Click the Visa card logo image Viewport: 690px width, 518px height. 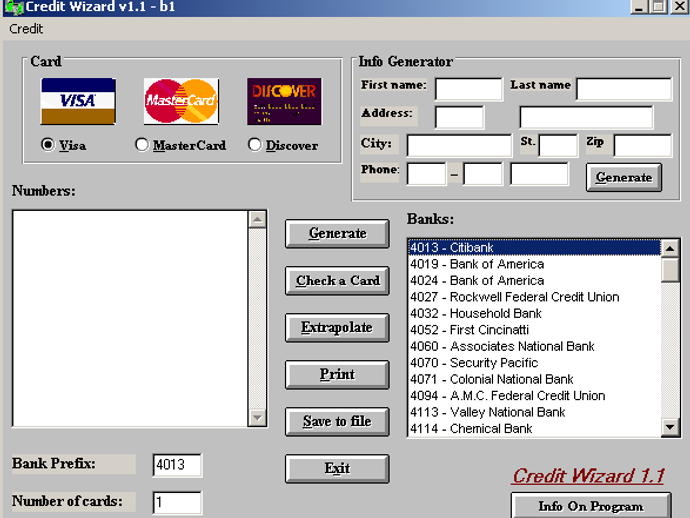tap(78, 101)
